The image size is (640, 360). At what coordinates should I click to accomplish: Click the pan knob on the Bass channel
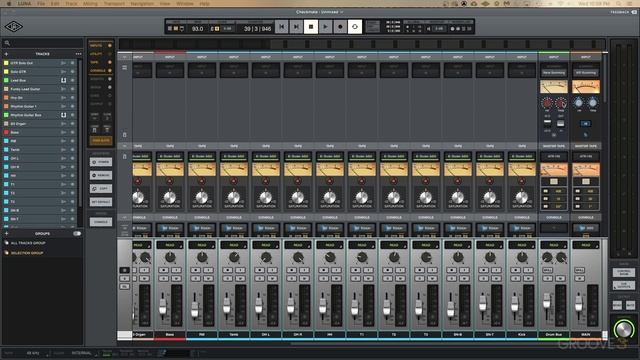pyautogui.click(x=170, y=257)
